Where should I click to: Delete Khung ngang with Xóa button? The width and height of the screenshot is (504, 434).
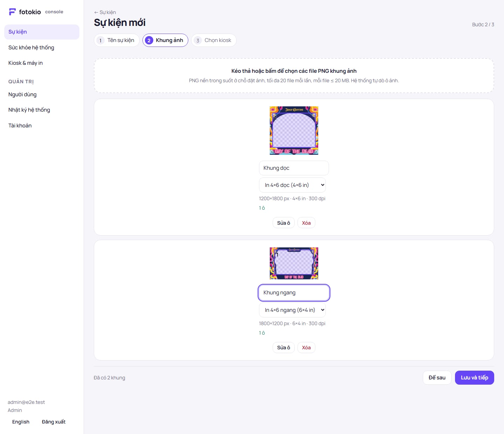(306, 348)
